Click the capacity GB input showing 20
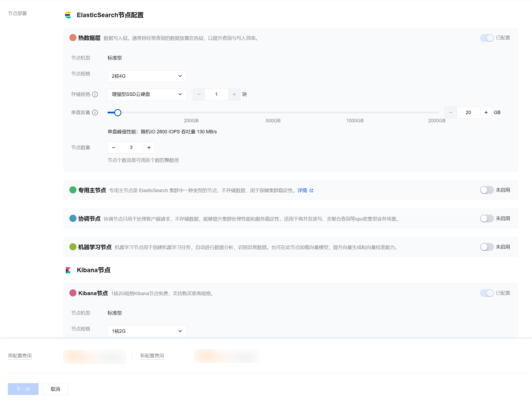 click(468, 113)
